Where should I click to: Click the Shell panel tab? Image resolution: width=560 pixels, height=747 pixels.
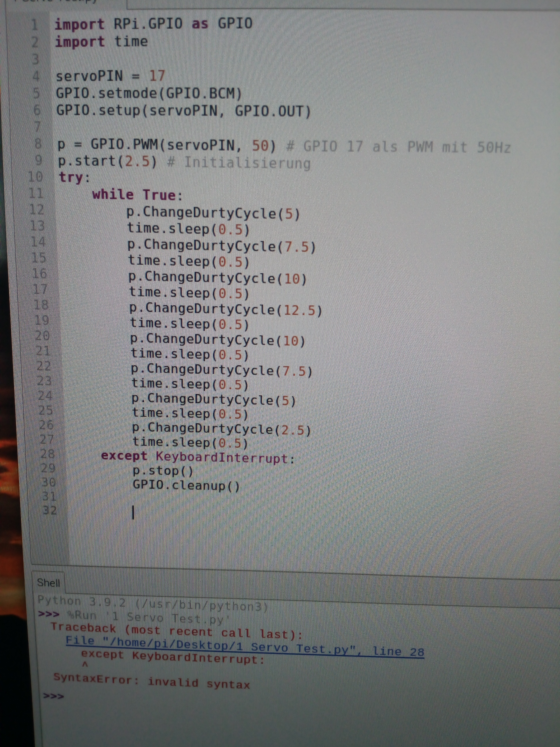tap(49, 582)
